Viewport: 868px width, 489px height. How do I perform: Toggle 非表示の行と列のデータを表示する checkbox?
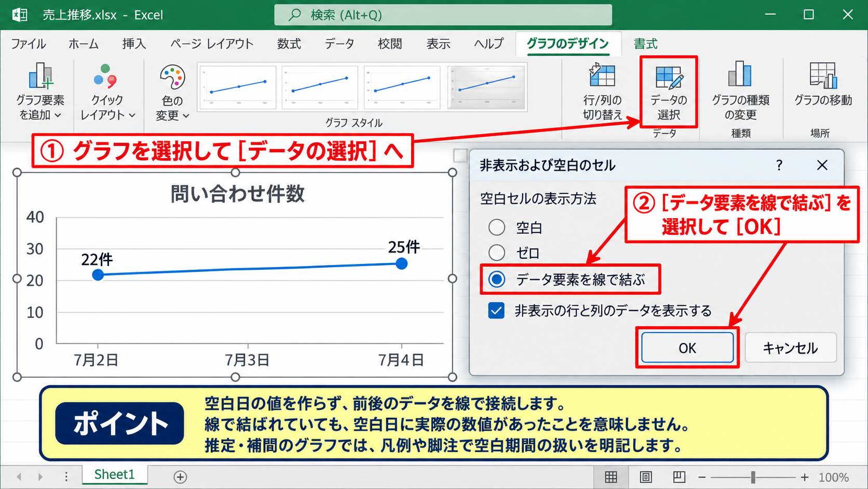point(496,311)
